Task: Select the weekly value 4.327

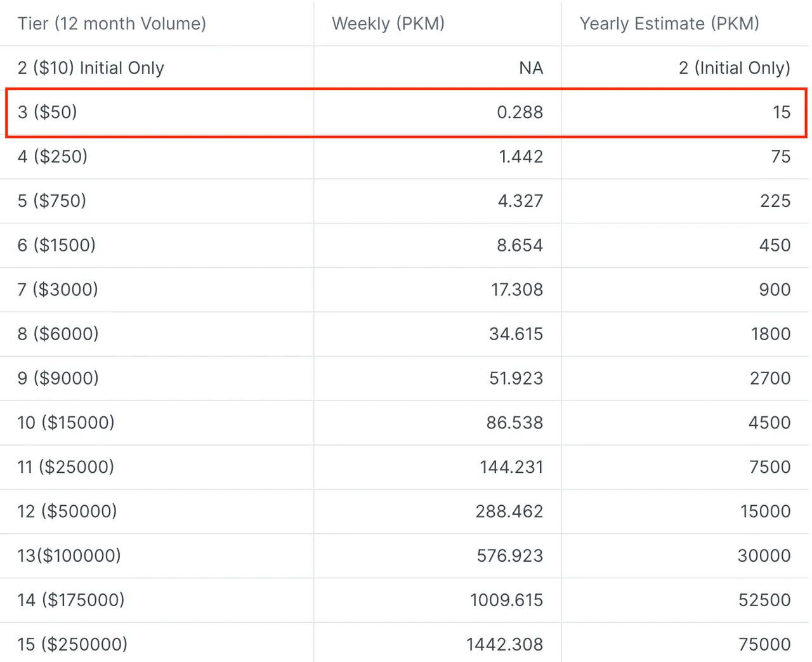Action: (520, 201)
